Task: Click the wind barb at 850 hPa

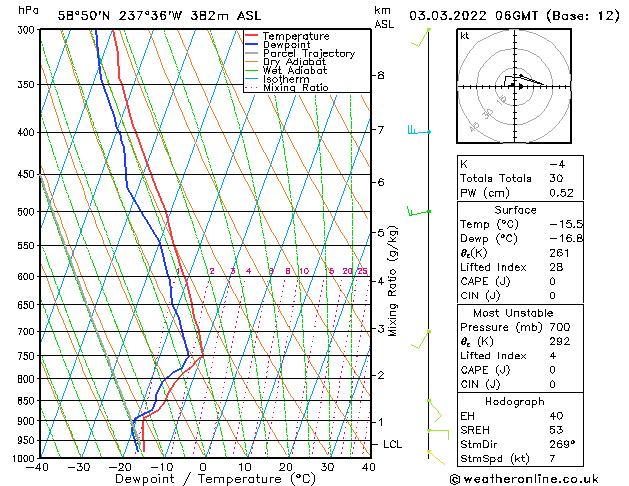Action: click(x=435, y=410)
